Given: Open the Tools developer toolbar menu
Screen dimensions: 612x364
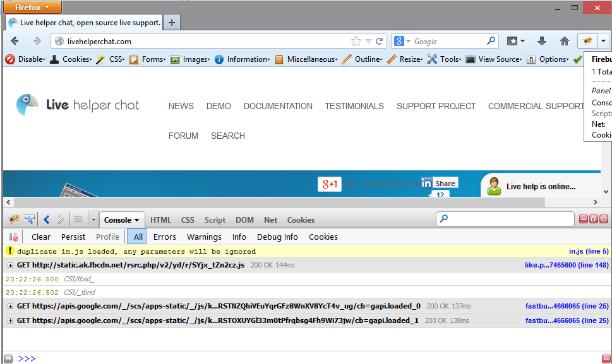Looking at the screenshot, I should 444,59.
